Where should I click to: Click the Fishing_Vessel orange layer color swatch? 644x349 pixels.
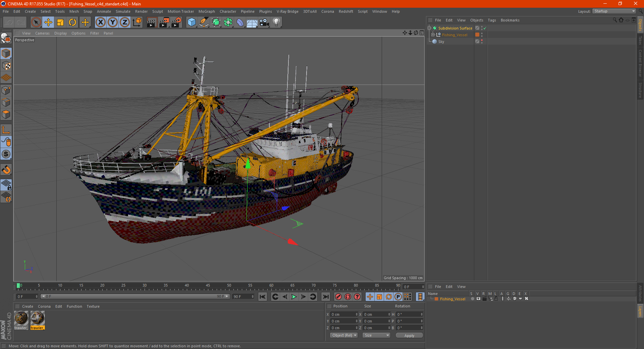point(477,35)
